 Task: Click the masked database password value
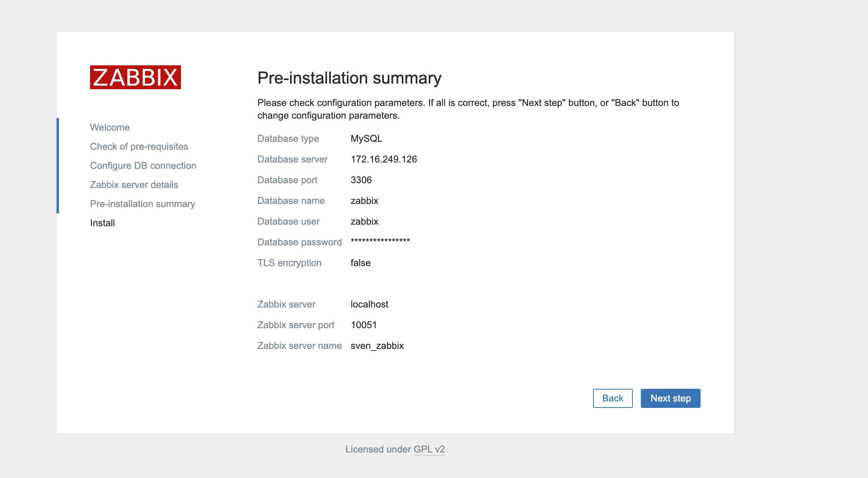[x=380, y=241]
